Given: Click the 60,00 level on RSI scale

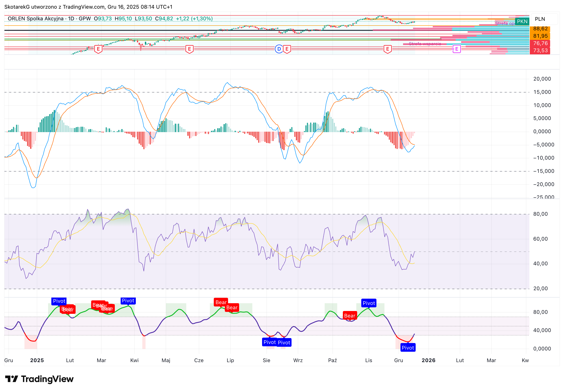Looking at the screenshot, I should [540, 239].
